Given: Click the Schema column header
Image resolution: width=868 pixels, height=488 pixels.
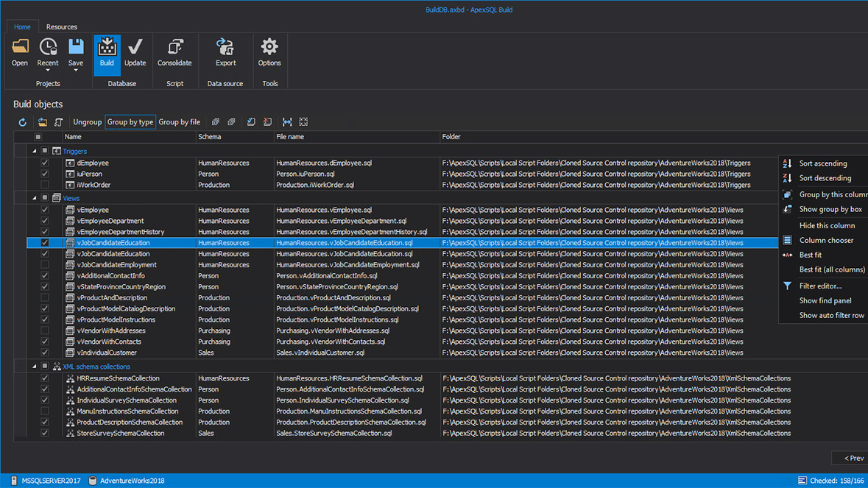Looking at the screenshot, I should coord(235,137).
